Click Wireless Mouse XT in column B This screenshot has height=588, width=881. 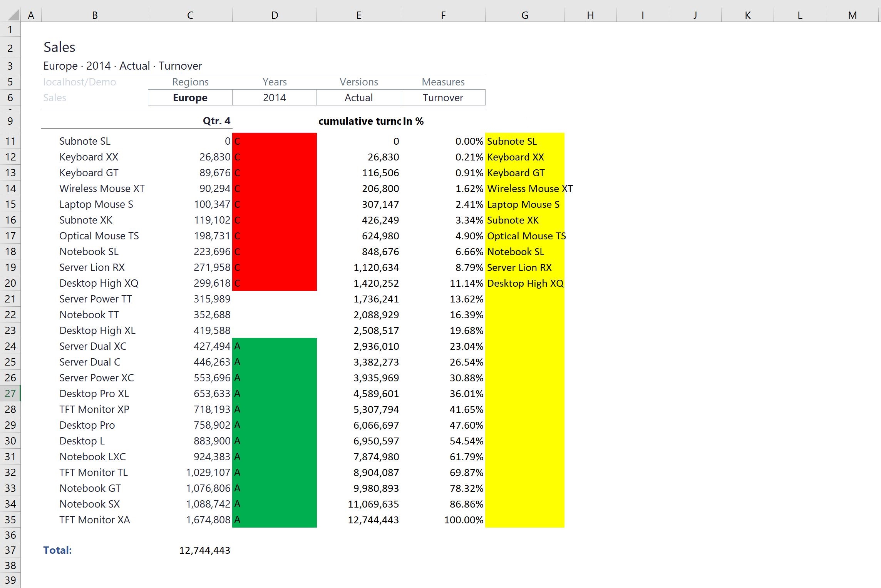[x=102, y=189]
